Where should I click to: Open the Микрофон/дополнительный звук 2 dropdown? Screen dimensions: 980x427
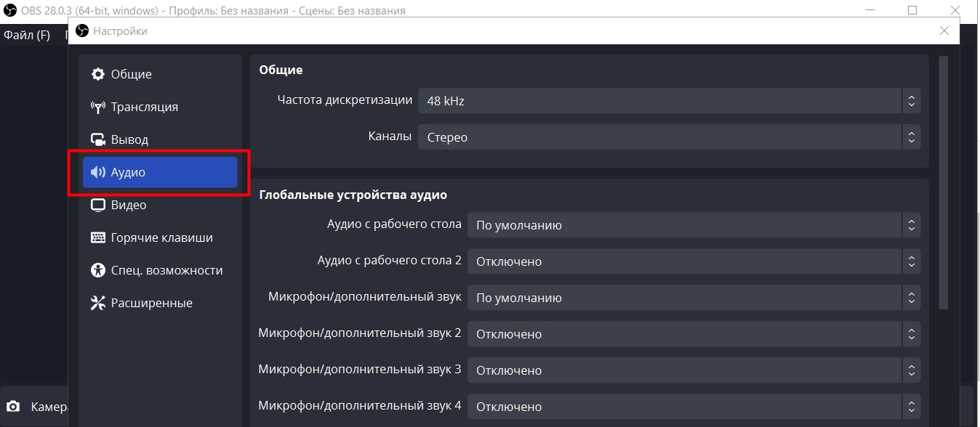point(694,334)
